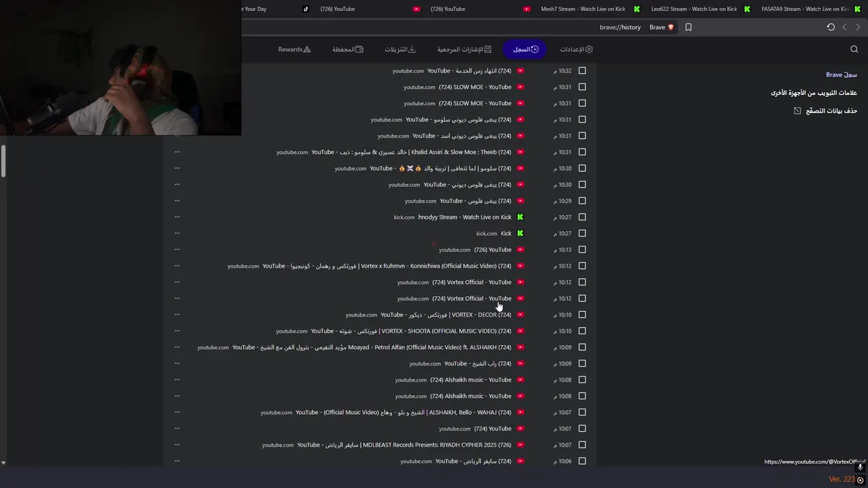Open the Brave shields lion icon in address bar
The height and width of the screenshot is (488, 868).
[x=671, y=27]
